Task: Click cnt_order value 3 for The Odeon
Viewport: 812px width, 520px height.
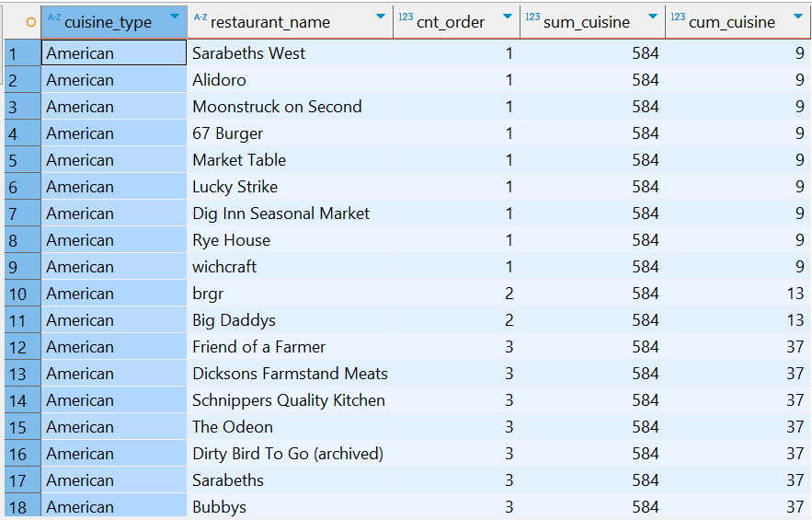Action: [x=457, y=427]
